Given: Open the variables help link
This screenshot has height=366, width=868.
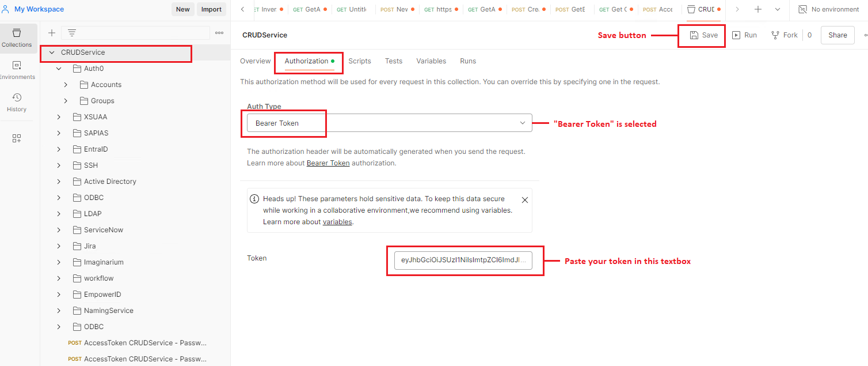Looking at the screenshot, I should tap(337, 222).
